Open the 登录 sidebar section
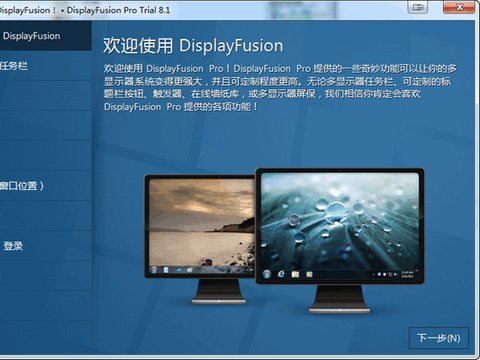The image size is (480, 360). pyautogui.click(x=46, y=246)
